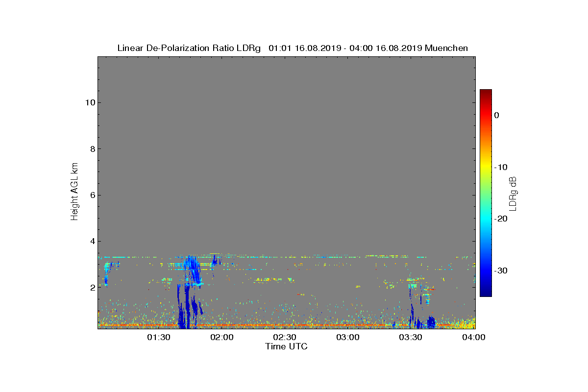Click the plot title mentioning Muenchen
Screen dimensions: 588x392
pyautogui.click(x=293, y=48)
